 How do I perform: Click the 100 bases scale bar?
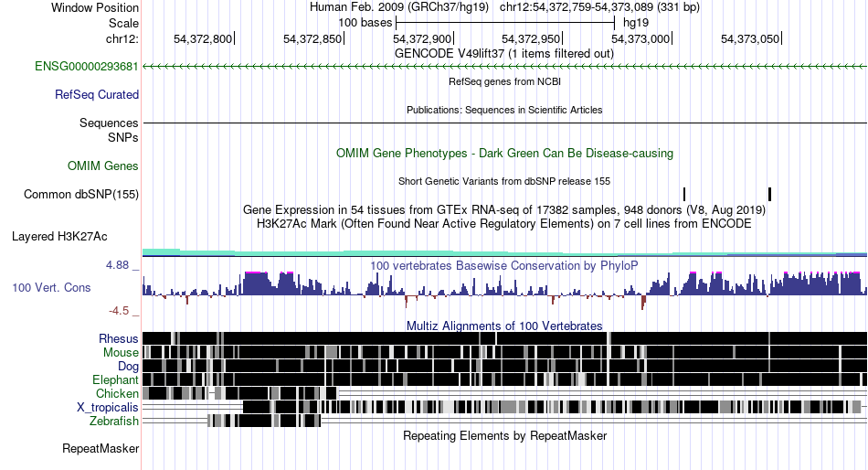505,23
